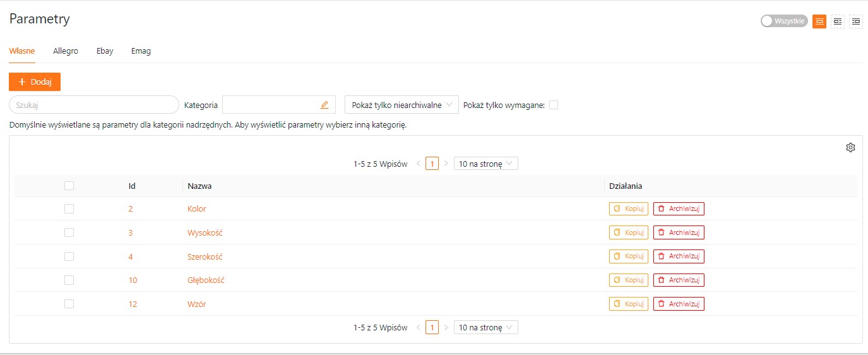Click the orange Dodaj button
The width and height of the screenshot is (868, 355).
click(35, 82)
